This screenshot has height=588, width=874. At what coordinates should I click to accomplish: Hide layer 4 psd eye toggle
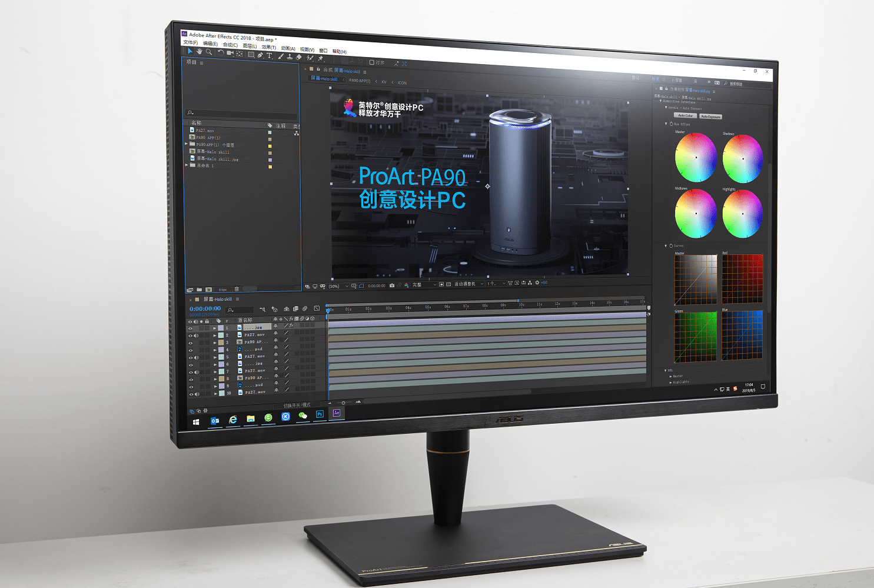[191, 350]
